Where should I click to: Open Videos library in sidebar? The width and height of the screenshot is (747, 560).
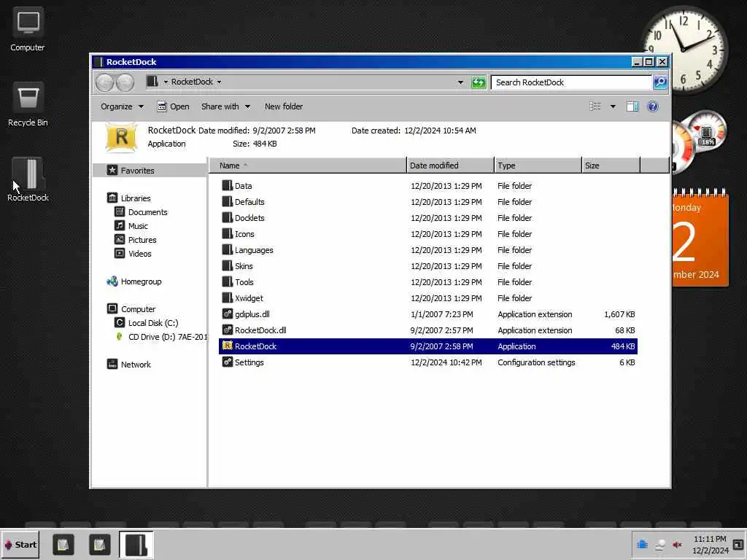[x=133, y=253]
